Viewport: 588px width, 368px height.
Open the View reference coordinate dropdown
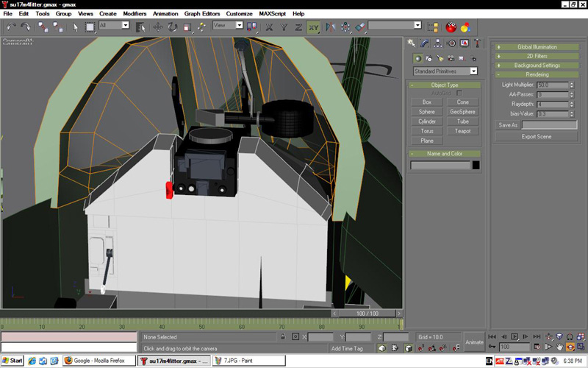tap(227, 25)
